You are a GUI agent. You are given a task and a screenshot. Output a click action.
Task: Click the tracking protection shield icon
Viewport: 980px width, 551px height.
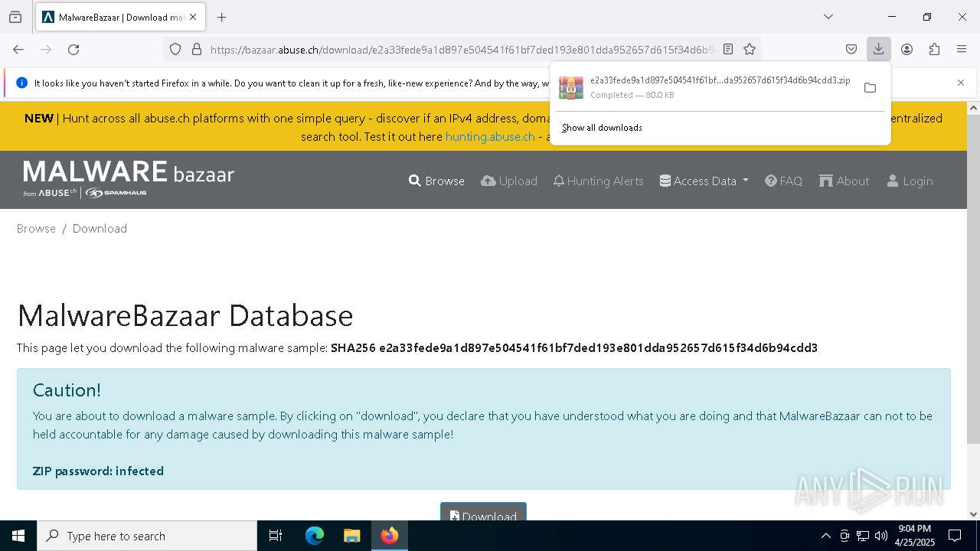coord(175,49)
